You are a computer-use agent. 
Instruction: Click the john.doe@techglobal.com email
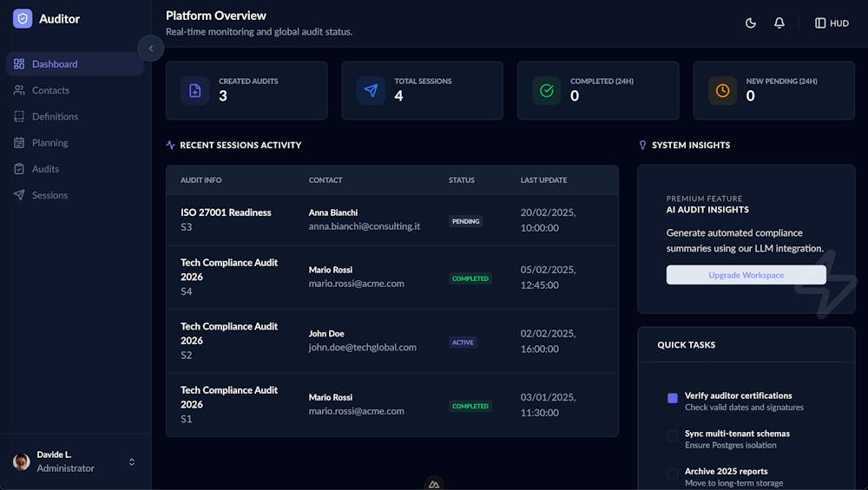tap(363, 347)
